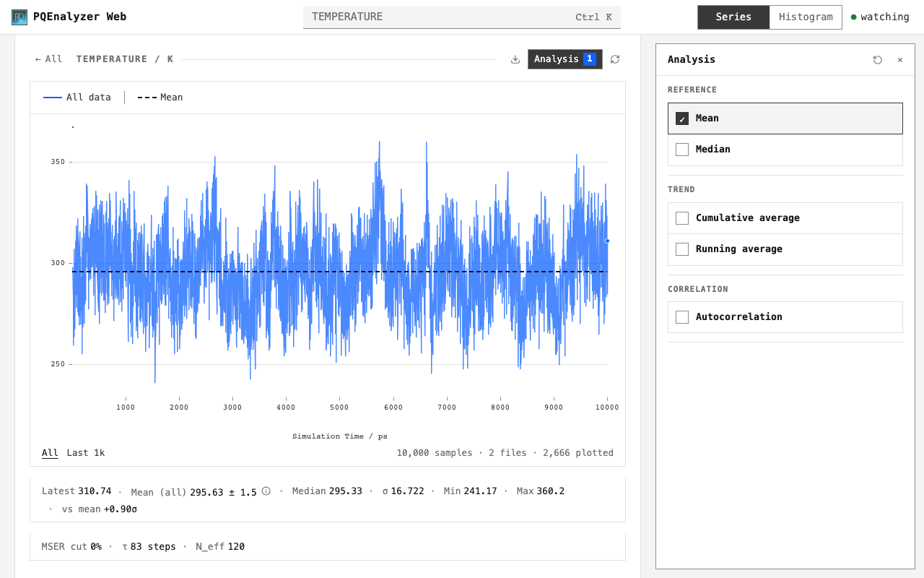The width and height of the screenshot is (924, 578).
Task: Select the Last 1k time range
Action: [86, 453]
